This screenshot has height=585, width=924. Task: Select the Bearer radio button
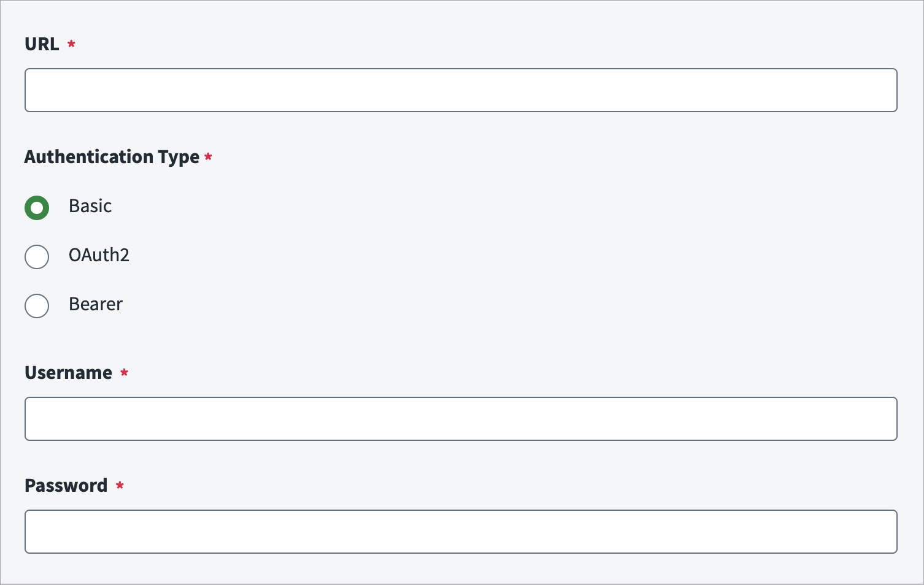coord(37,306)
